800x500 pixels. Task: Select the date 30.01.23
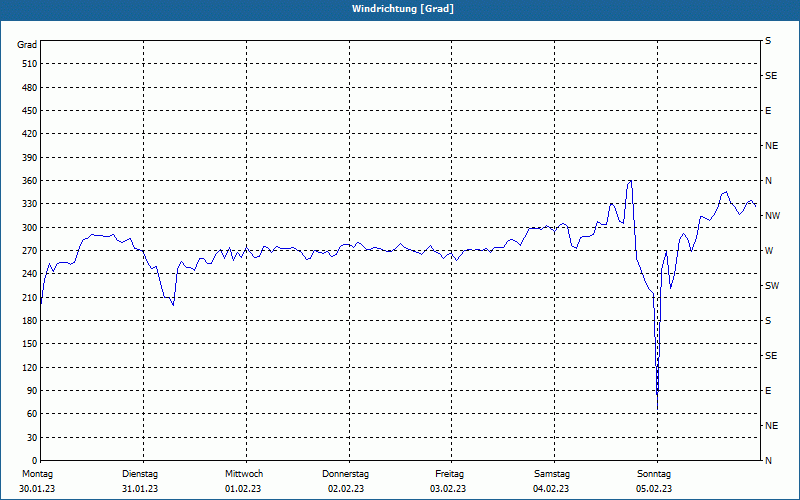37,489
